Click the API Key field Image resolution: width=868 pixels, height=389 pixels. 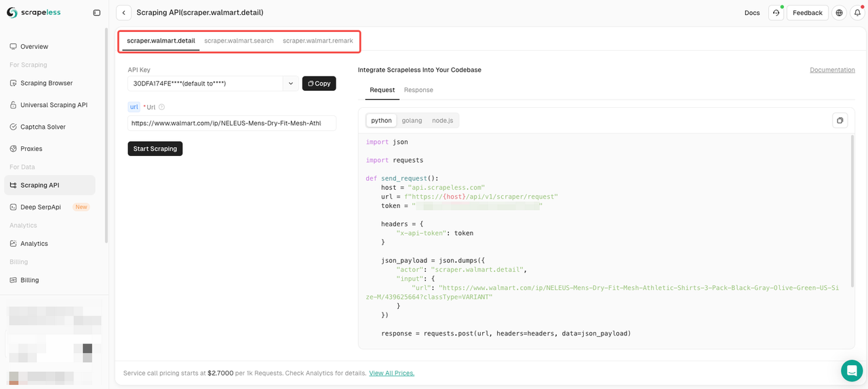[205, 83]
